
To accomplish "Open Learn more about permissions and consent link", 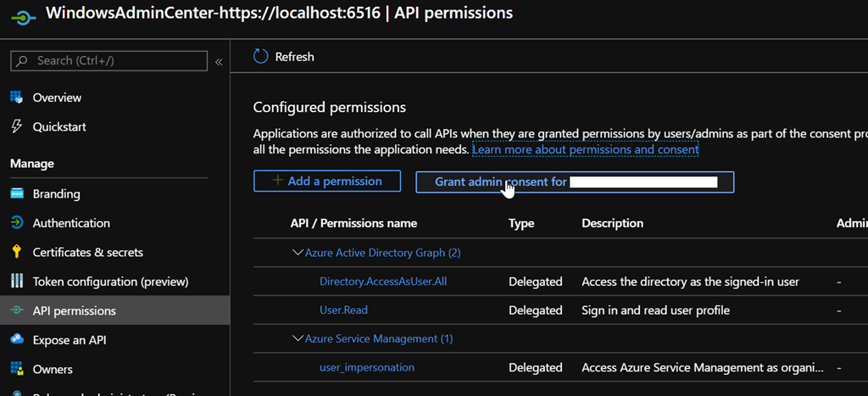I will (x=585, y=150).
